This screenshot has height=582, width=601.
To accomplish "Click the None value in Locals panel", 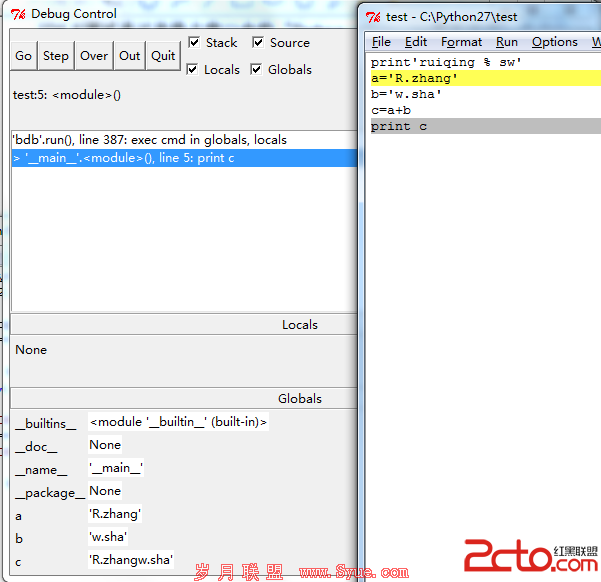I will (x=31, y=350).
